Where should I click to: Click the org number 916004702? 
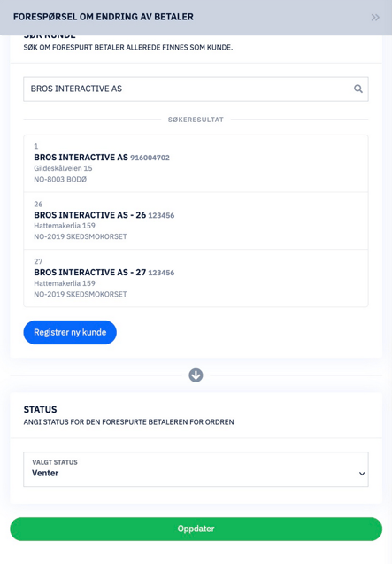150,158
